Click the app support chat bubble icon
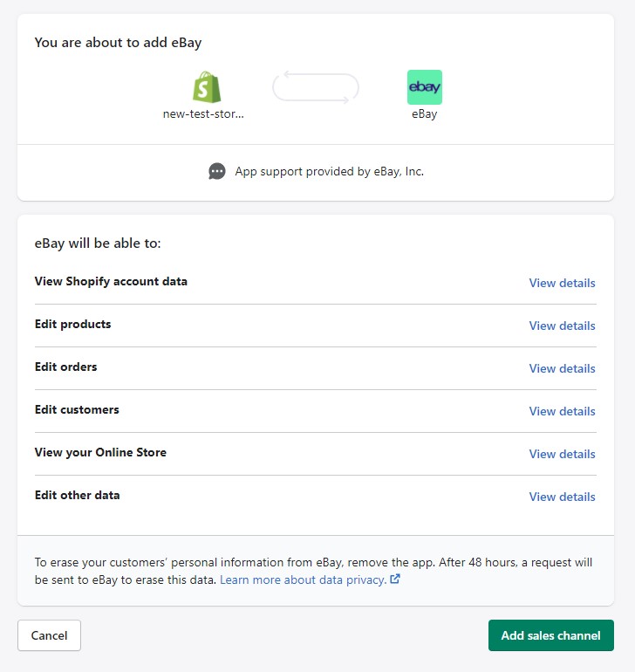This screenshot has width=635, height=672. coord(217,171)
